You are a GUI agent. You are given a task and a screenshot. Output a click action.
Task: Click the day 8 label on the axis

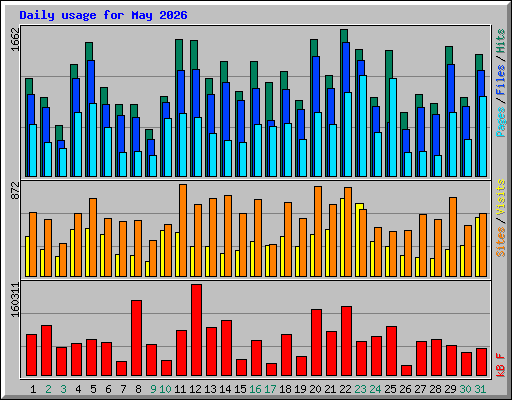point(138,389)
